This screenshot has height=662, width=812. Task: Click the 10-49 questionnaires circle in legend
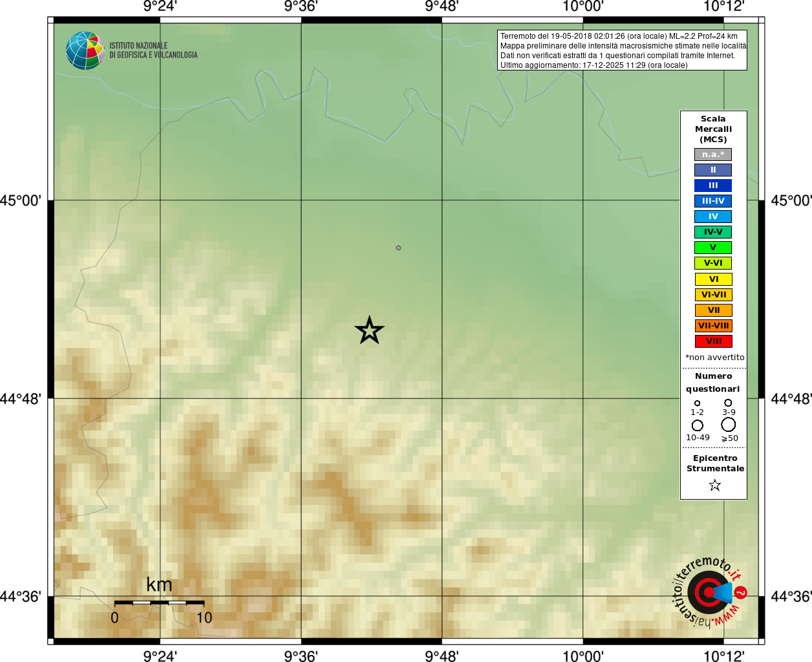[x=697, y=425]
